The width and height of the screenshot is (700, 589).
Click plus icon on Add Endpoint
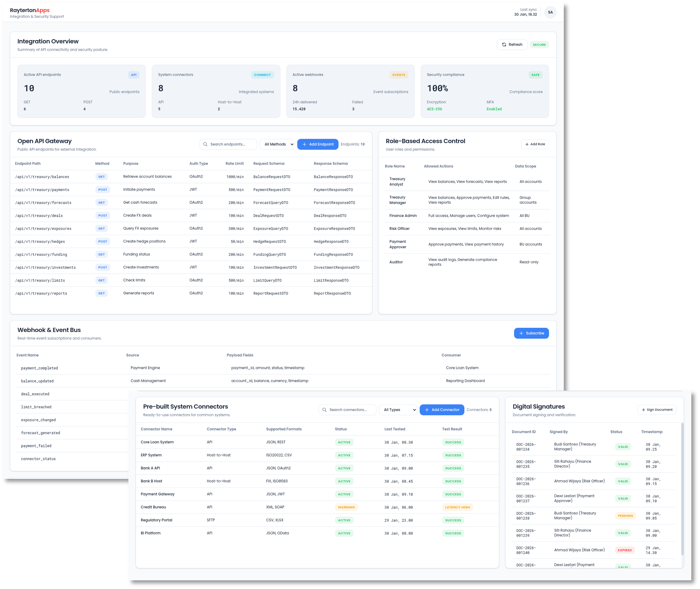click(x=304, y=144)
